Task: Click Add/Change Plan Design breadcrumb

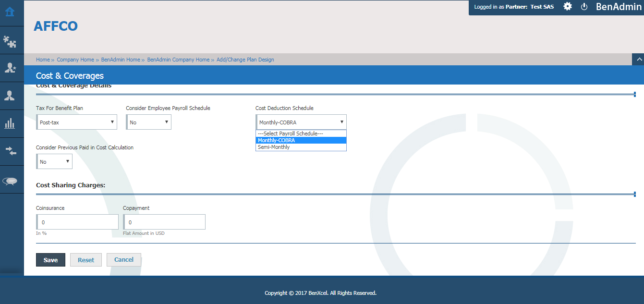Action: (x=245, y=60)
